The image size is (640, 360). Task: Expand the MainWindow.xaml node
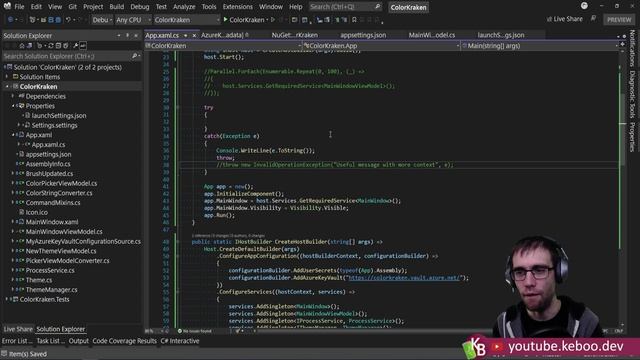[13, 222]
